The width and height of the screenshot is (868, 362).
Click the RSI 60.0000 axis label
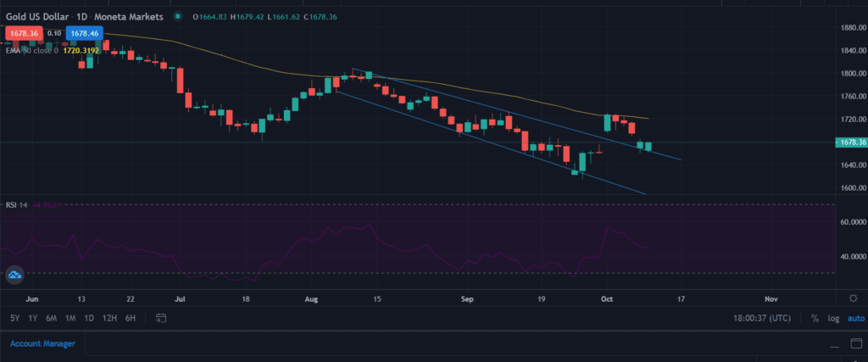pos(853,222)
